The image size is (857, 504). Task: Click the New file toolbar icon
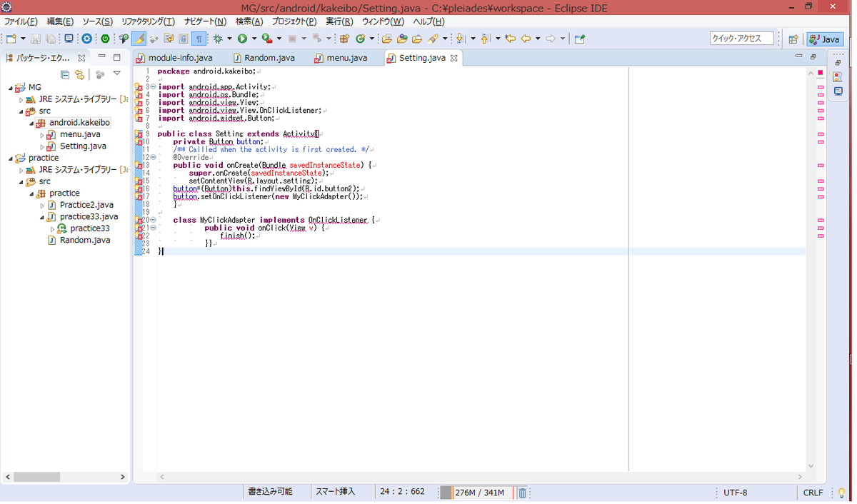11,39
